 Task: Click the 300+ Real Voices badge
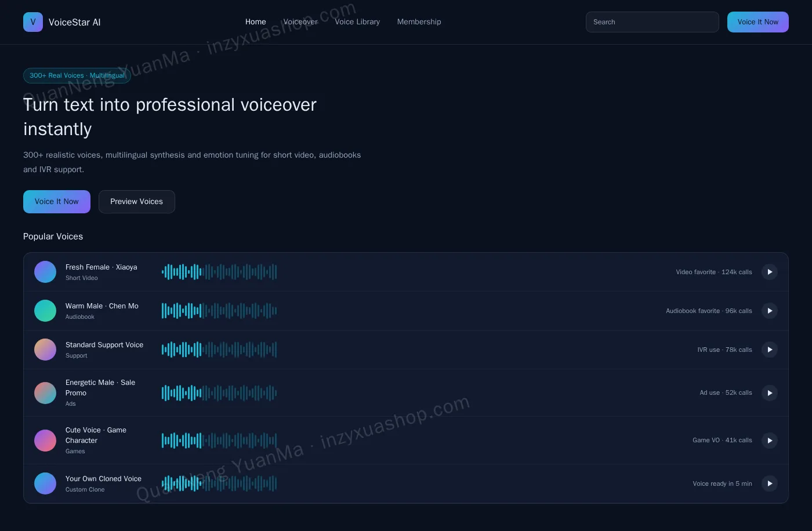coord(77,75)
